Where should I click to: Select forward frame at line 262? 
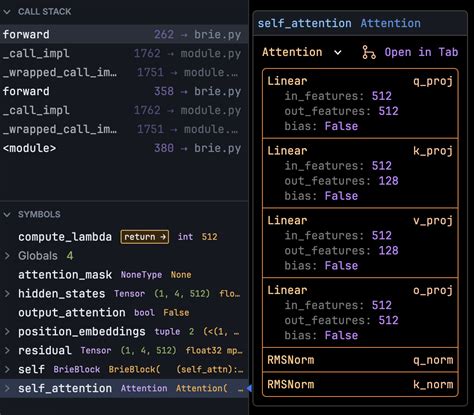(124, 34)
